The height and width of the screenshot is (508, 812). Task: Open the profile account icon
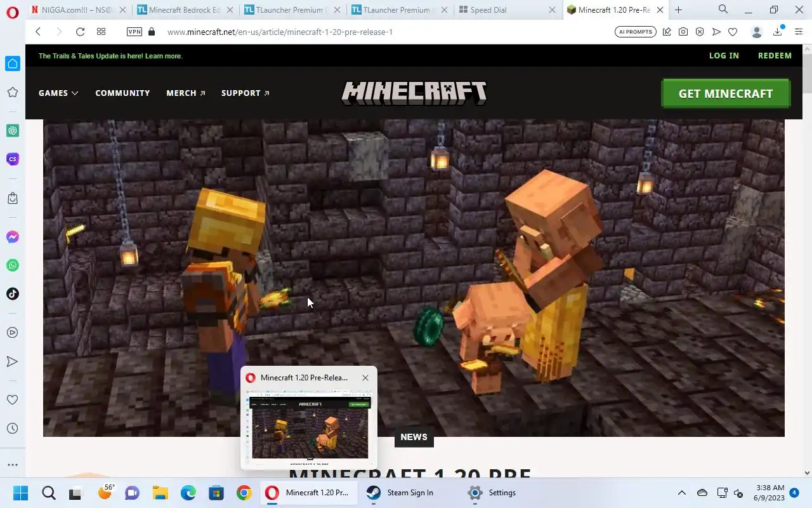756,32
